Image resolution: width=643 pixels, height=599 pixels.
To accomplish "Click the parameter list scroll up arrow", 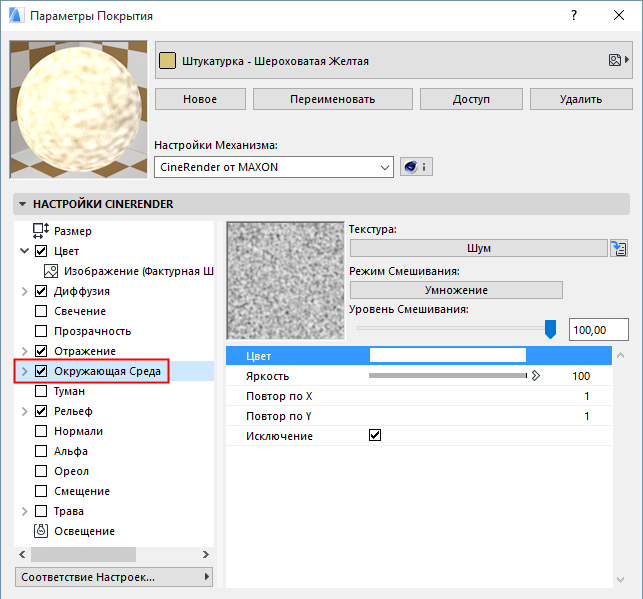I will point(620,355).
